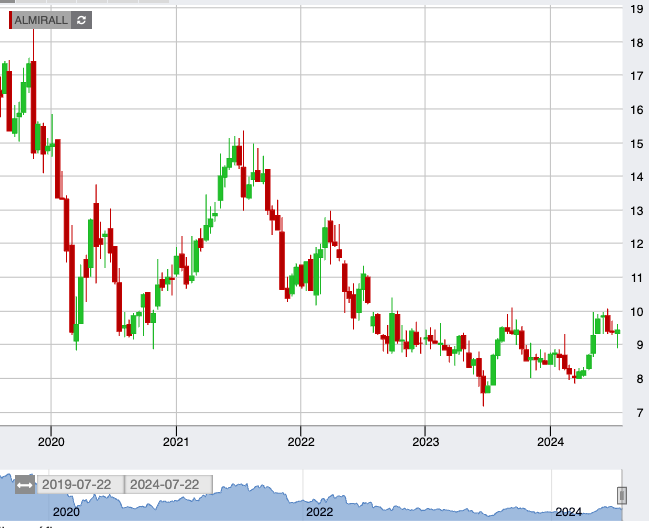Click the 2020 label in the navigator

pyautogui.click(x=66, y=512)
